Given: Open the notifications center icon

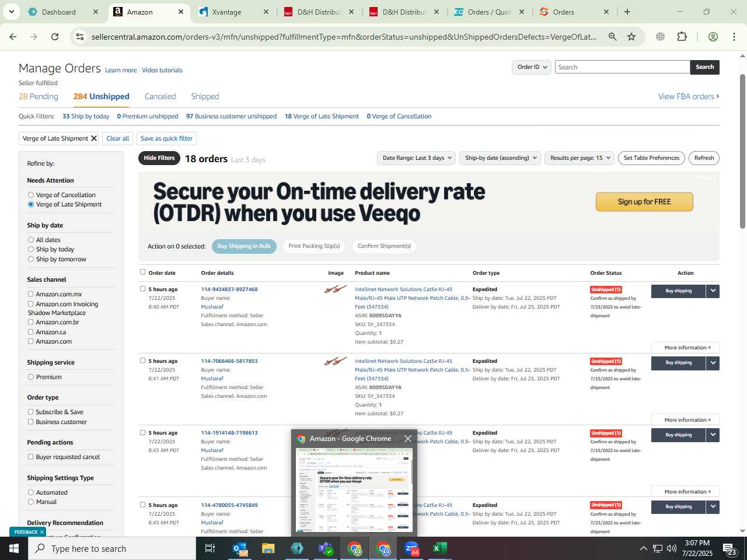Looking at the screenshot, I should point(730,548).
